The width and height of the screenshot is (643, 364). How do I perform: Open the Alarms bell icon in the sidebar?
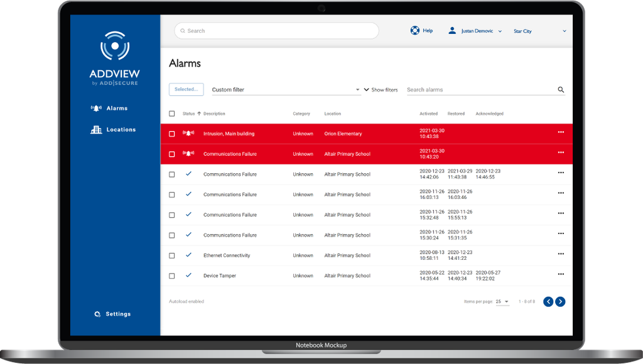coord(96,108)
